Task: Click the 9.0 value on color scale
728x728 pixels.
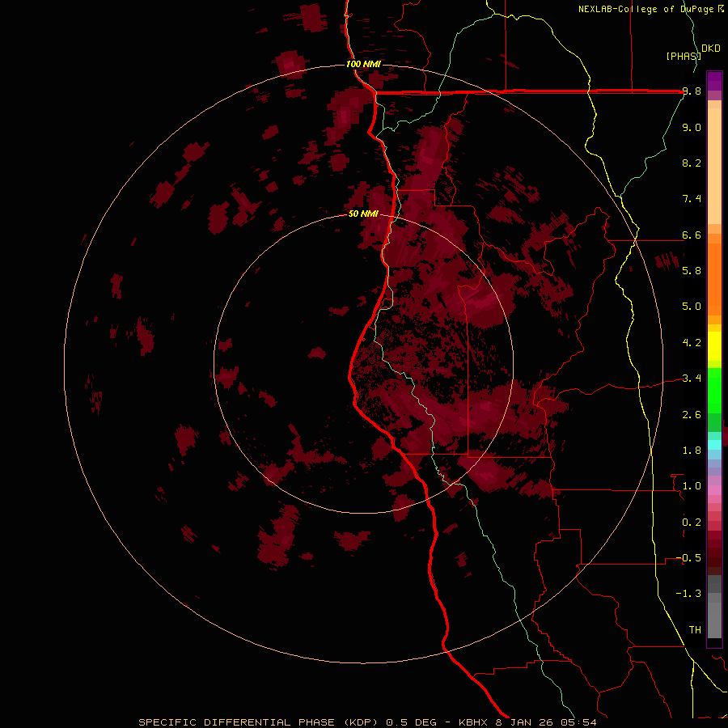Action: (x=692, y=127)
